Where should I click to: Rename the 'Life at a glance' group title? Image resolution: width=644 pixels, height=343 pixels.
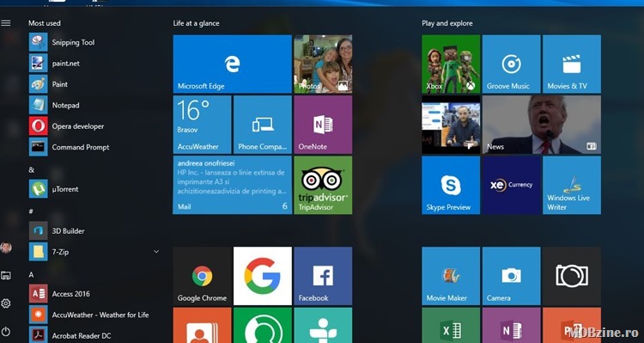click(196, 23)
